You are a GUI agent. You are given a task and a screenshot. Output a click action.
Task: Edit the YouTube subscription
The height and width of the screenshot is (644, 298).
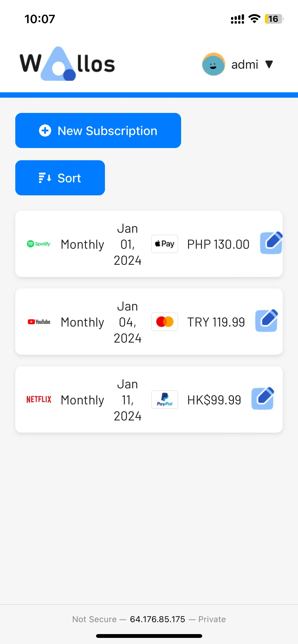[x=266, y=320]
